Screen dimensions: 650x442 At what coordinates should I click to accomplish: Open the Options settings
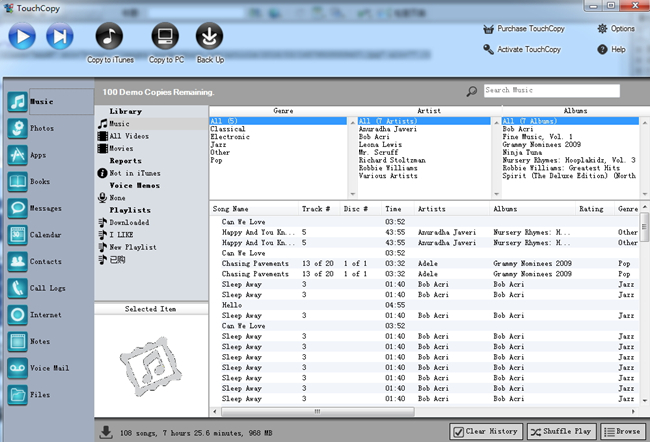point(614,29)
